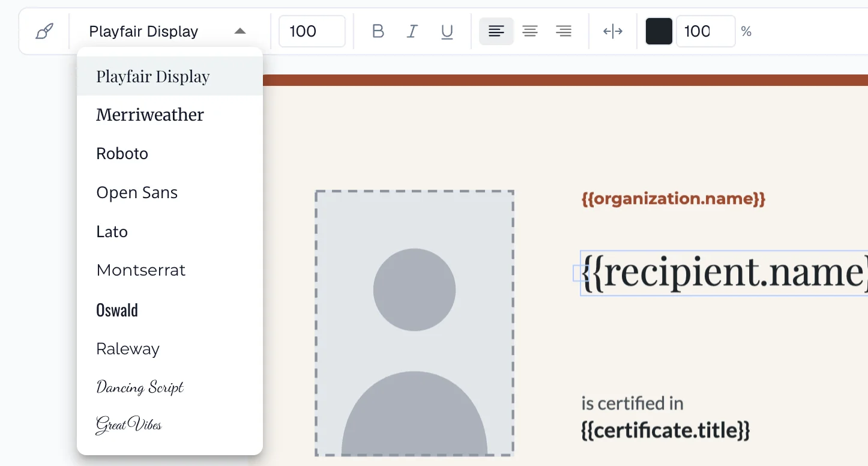Choose the Merriweather font
Viewport: 868px width, 466px height.
coord(170,115)
